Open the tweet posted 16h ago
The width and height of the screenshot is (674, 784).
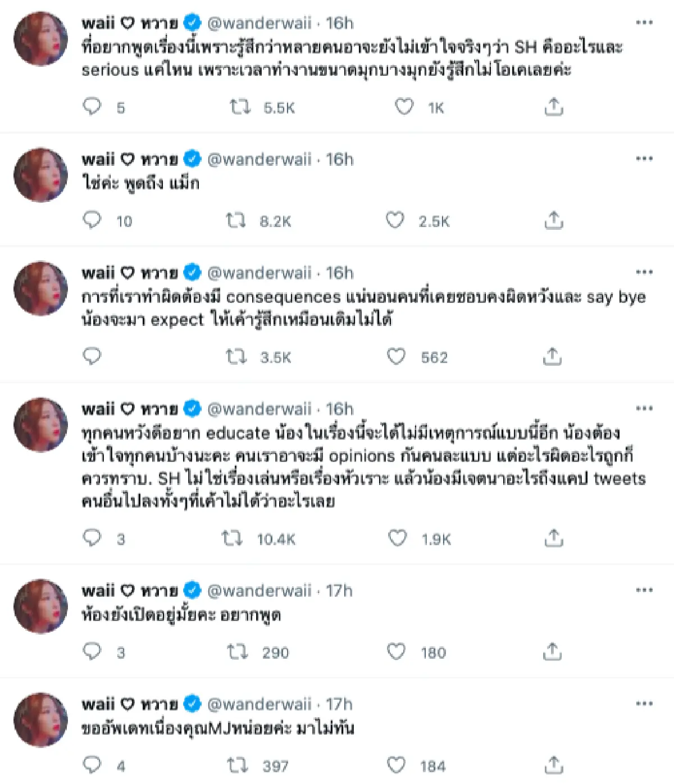341,23
